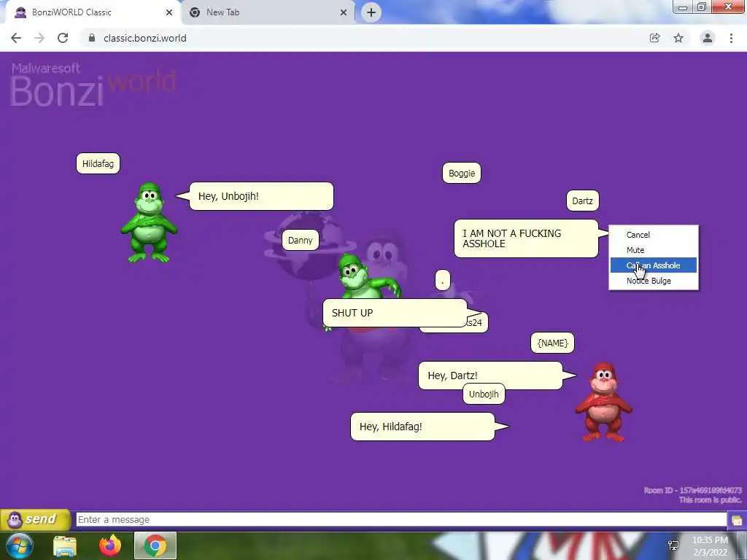Click 'This room is public.' text
This screenshot has height=560, width=747.
[x=711, y=500]
